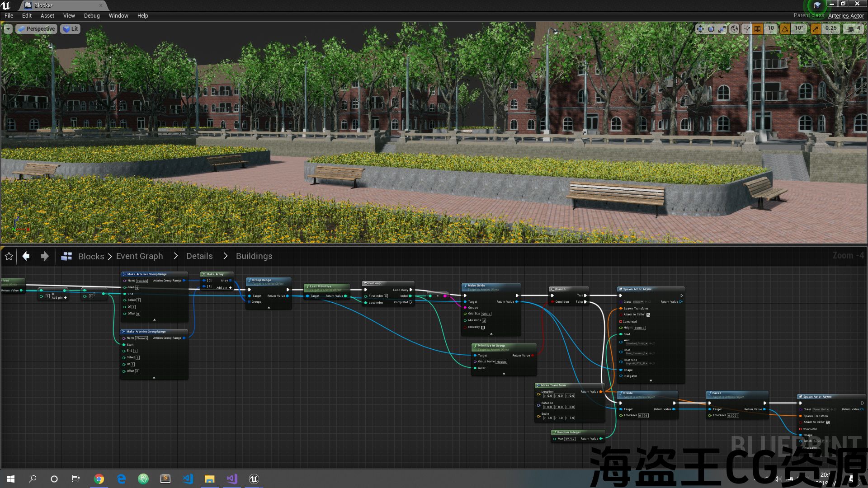Check OBBOnly box on Make Grids node
Viewport: 868px width, 488px height.
pyautogui.click(x=483, y=328)
